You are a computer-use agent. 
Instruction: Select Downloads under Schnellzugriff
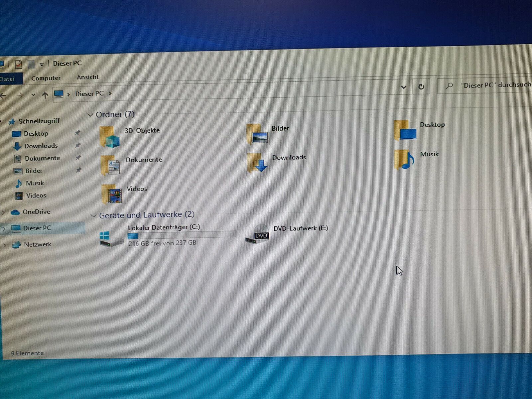tap(41, 146)
